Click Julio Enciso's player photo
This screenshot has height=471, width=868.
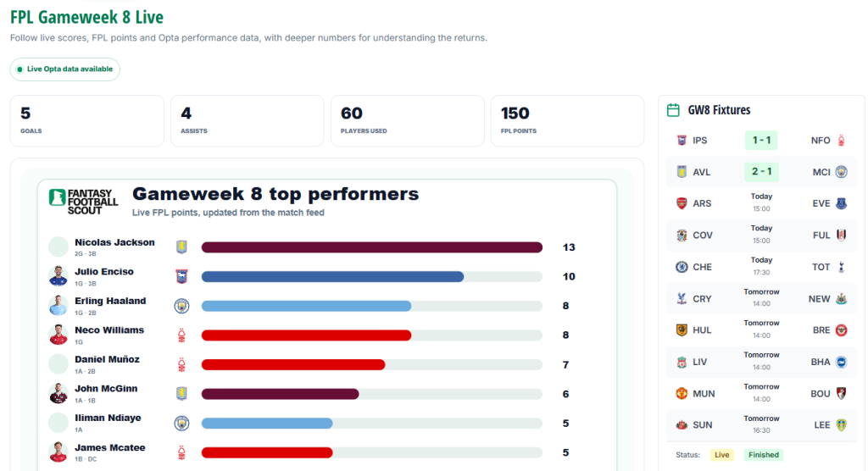58,275
